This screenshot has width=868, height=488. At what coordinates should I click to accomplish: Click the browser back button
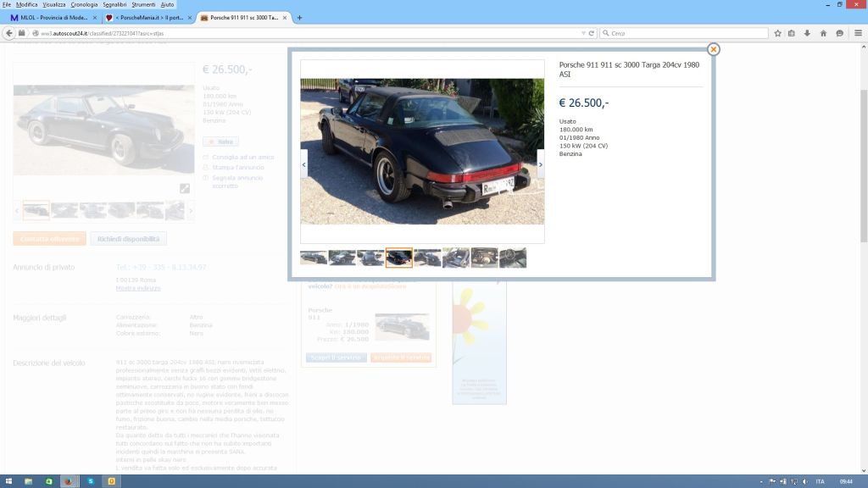click(8, 33)
